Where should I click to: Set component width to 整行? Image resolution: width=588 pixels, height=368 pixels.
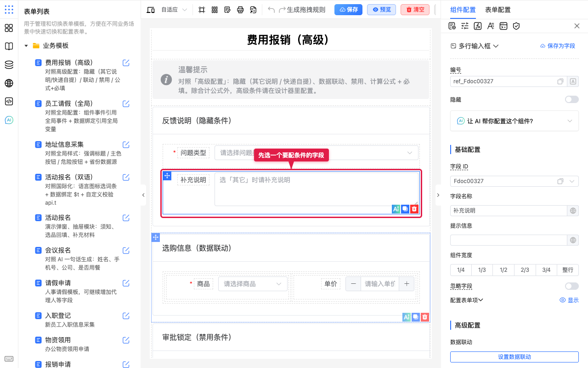pyautogui.click(x=568, y=270)
